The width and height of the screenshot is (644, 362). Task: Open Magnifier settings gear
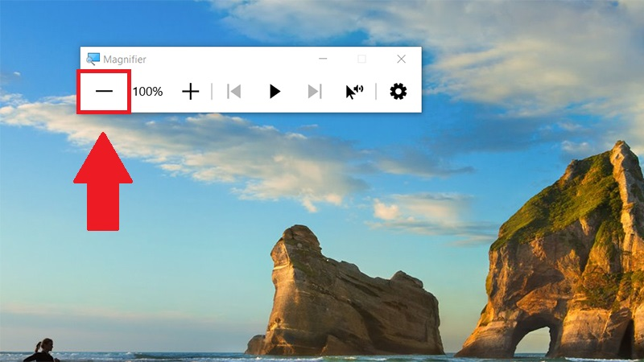pyautogui.click(x=398, y=91)
